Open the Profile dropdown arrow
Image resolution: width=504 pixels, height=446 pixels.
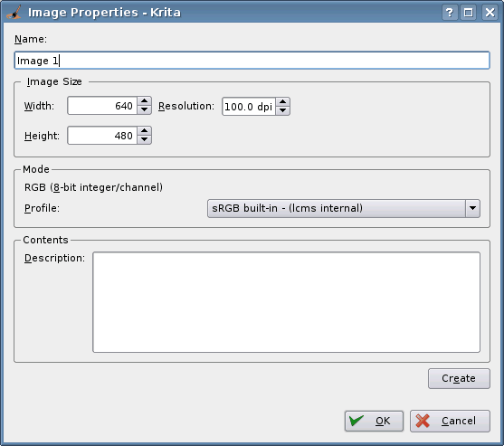(472, 208)
